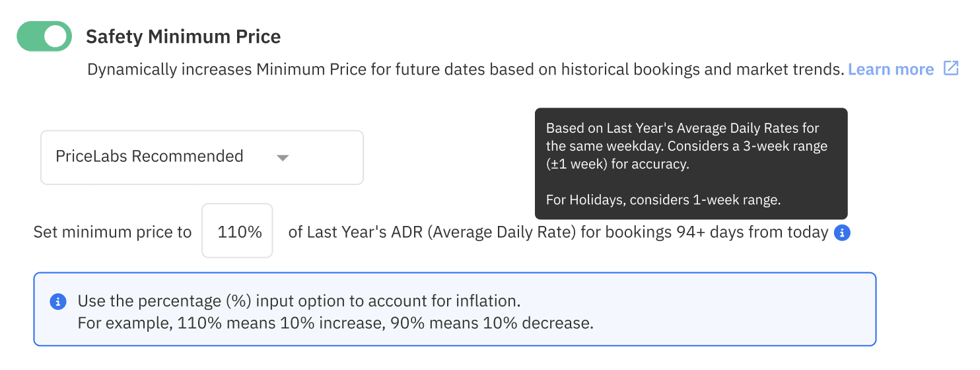Click the "Set minimum price to" label
The height and width of the screenshot is (370, 980).
(113, 233)
